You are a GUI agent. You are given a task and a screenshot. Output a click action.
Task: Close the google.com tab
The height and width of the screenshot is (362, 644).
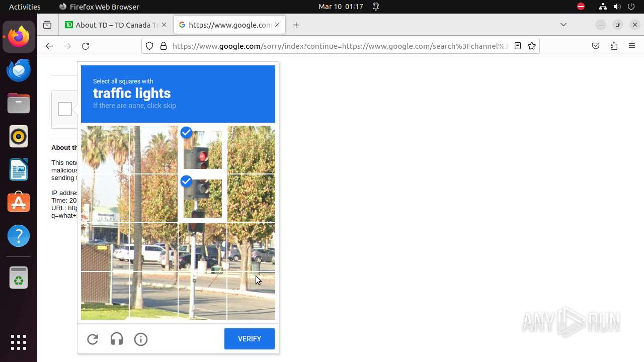click(x=277, y=25)
